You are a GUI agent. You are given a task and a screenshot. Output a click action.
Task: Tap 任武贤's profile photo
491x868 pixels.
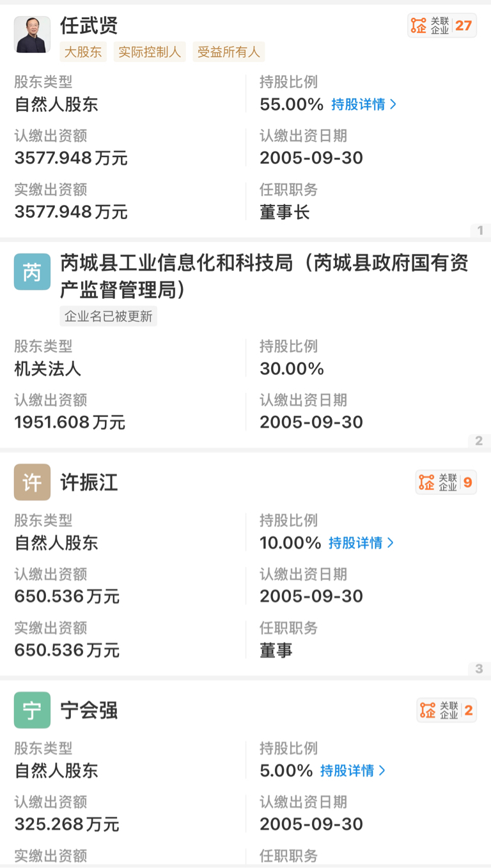(32, 34)
